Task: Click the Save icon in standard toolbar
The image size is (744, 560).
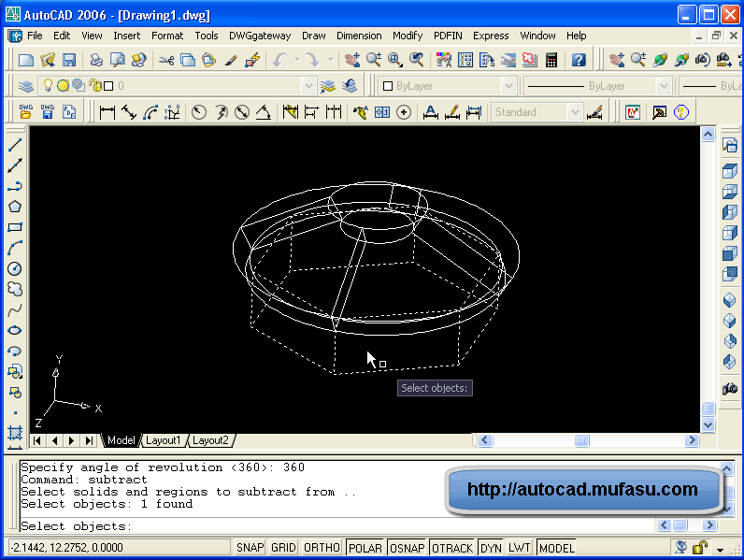Action: pyautogui.click(x=69, y=60)
